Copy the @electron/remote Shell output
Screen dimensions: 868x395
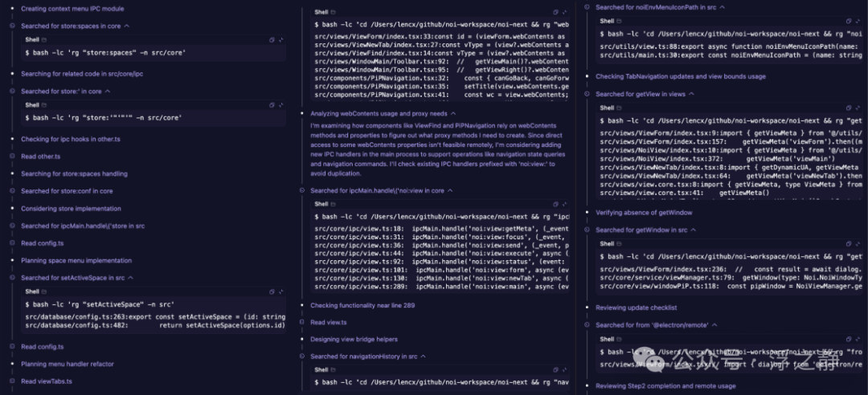click(849, 339)
